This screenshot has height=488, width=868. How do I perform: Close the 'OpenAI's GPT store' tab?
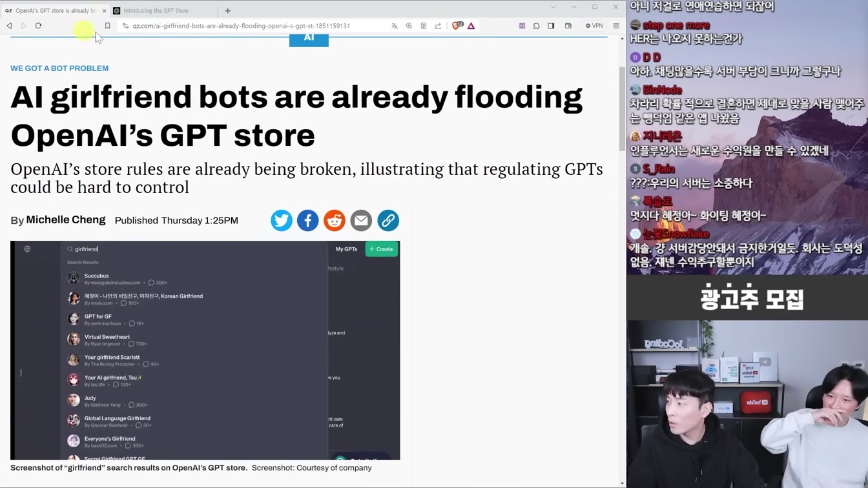(105, 10)
